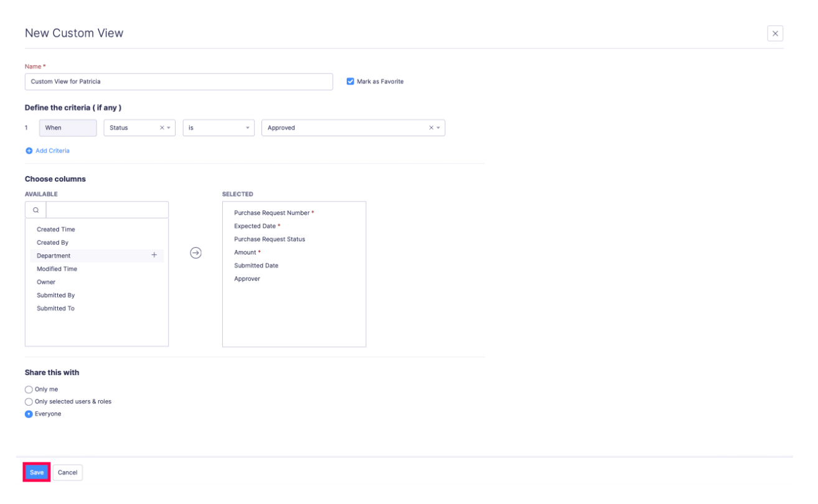Open the 'is' condition dropdown
Viewport: 818px width, 504px height.
tap(247, 128)
